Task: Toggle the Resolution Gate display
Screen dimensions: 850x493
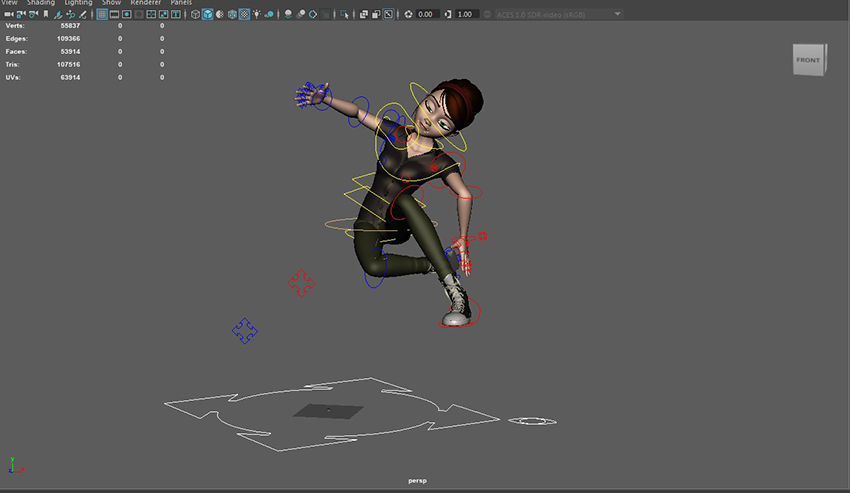Action: click(x=127, y=15)
